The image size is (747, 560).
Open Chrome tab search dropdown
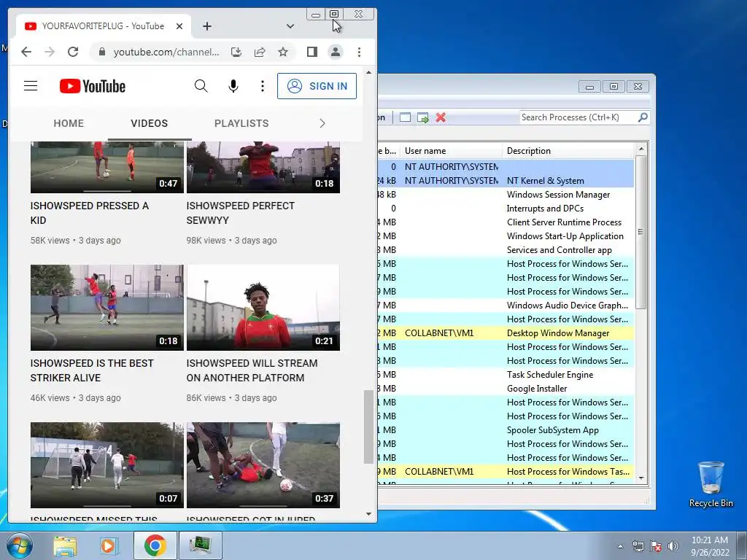(x=290, y=26)
